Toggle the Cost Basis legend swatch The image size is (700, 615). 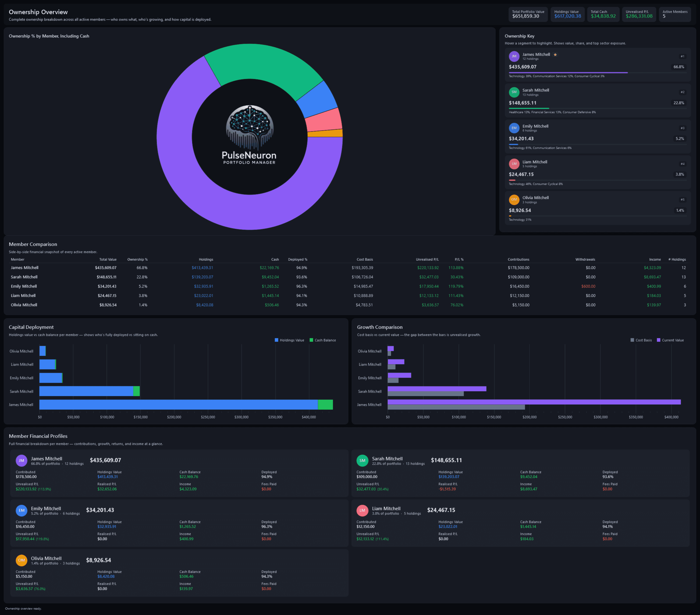632,340
